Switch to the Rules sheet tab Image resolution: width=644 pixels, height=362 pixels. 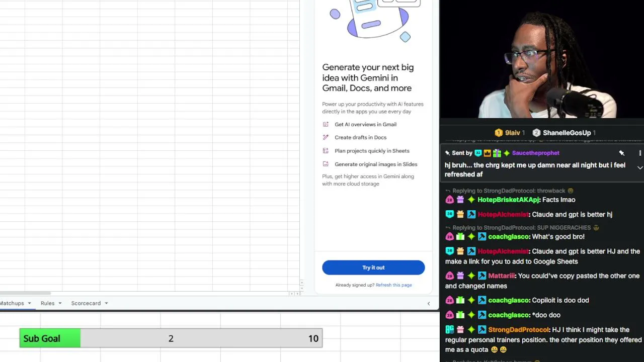pyautogui.click(x=47, y=303)
